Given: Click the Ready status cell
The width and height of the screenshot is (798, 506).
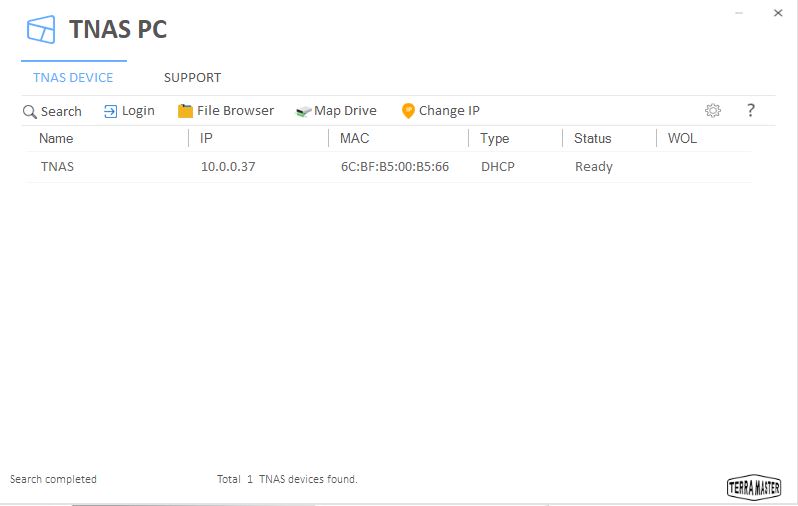Looking at the screenshot, I should coord(594,166).
